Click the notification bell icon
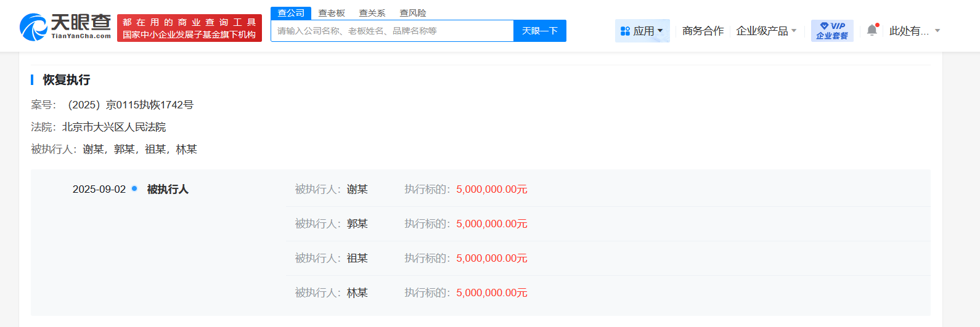This screenshot has height=327, width=980. [872, 30]
